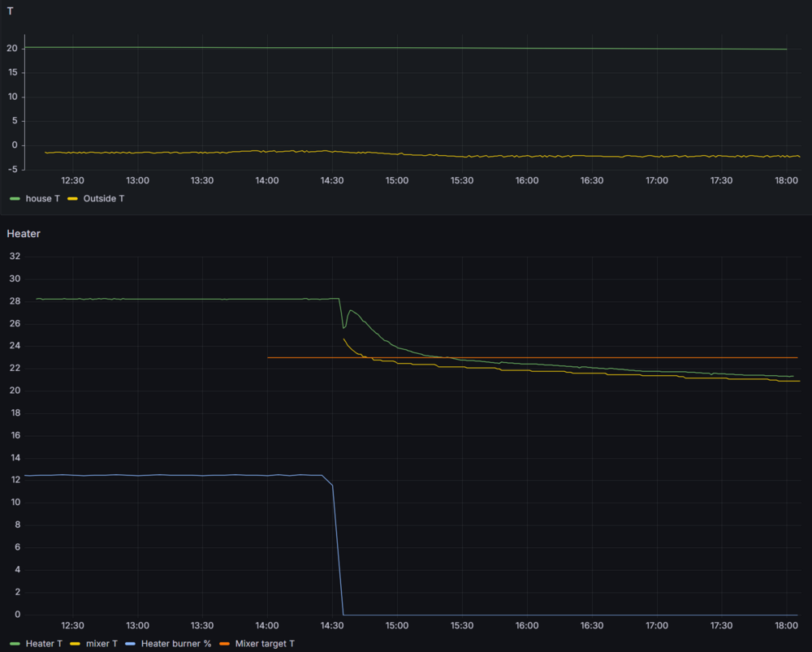Screen dimensions: 812x652
Task: Click the 18:00 time label in Heater panel
Action: coord(786,625)
